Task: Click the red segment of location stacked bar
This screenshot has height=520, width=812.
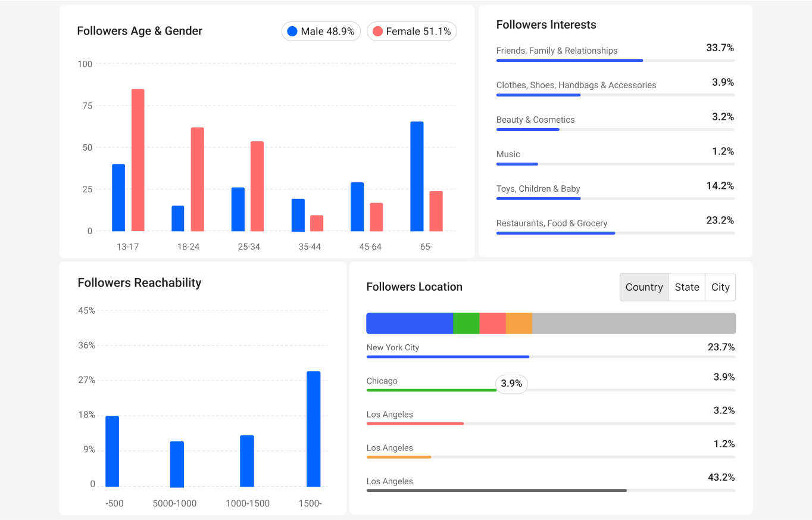Action: coord(492,323)
